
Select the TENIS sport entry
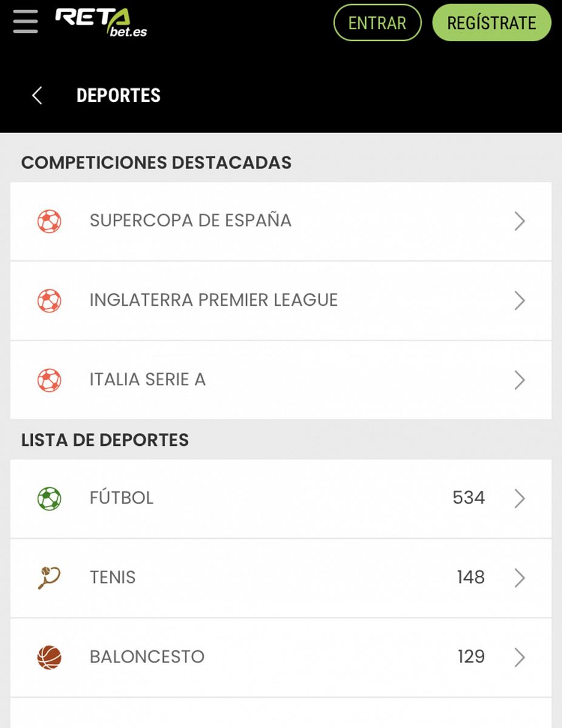click(x=113, y=578)
